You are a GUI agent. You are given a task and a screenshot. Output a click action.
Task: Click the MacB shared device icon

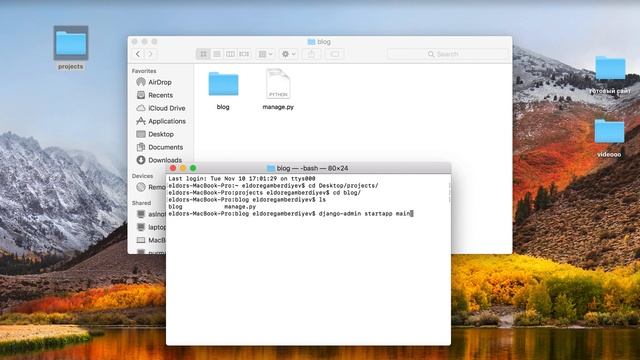(141, 240)
